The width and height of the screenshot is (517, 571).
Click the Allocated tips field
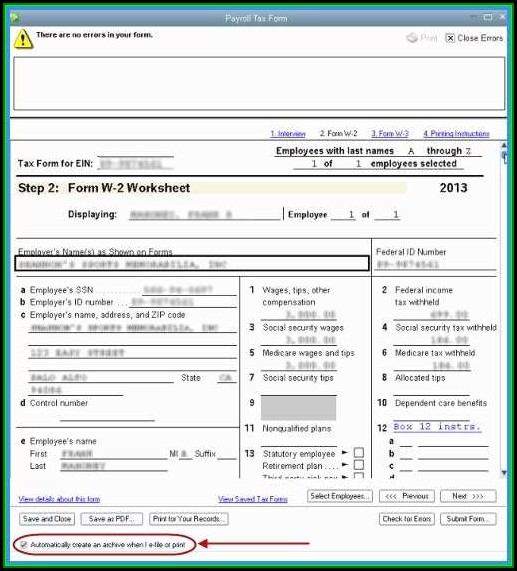coord(431,390)
